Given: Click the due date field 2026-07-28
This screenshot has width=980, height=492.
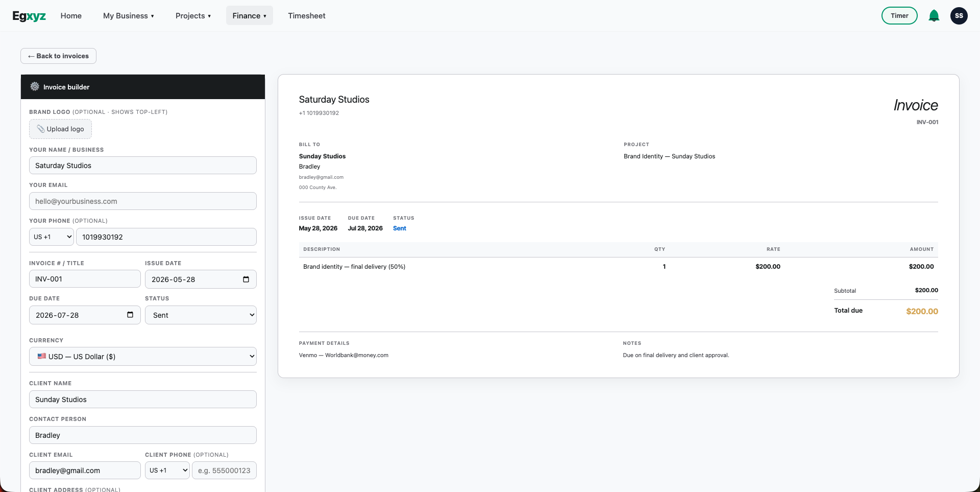Looking at the screenshot, I should tap(85, 315).
